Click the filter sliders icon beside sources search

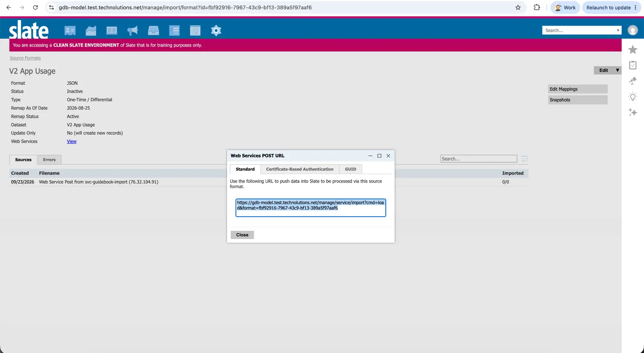click(x=524, y=159)
